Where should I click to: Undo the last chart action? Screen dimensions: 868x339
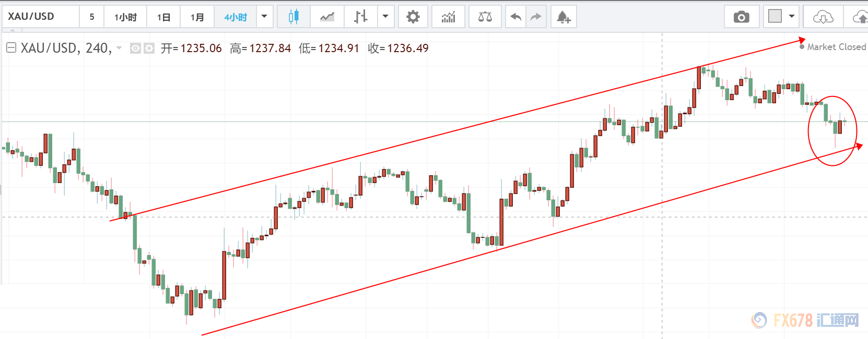516,17
